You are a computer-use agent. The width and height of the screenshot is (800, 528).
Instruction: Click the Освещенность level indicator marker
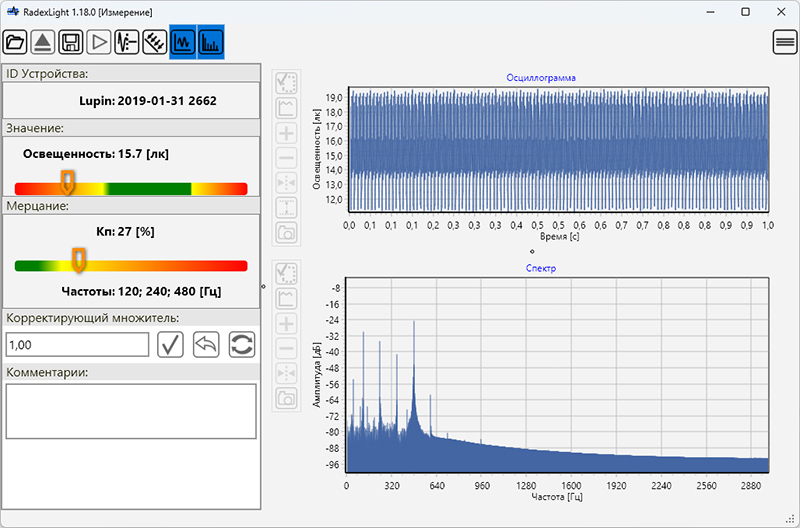68,182
